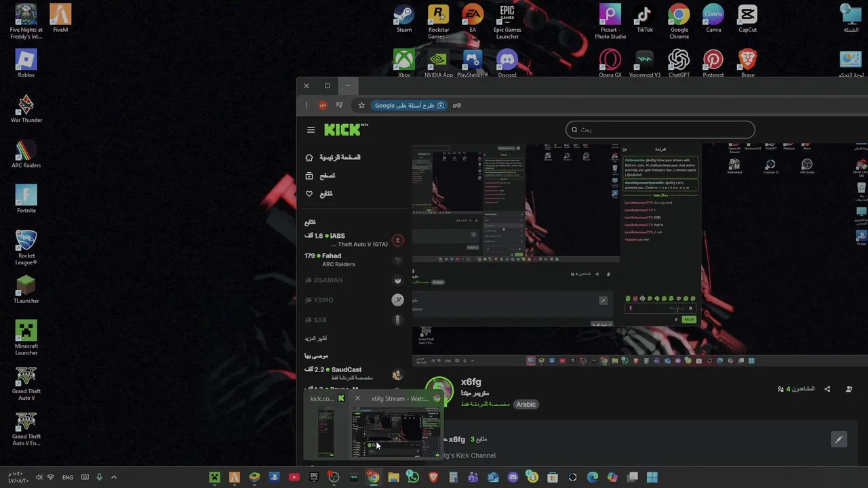Open the Google Chrome desktop shortcut

pyautogui.click(x=679, y=22)
